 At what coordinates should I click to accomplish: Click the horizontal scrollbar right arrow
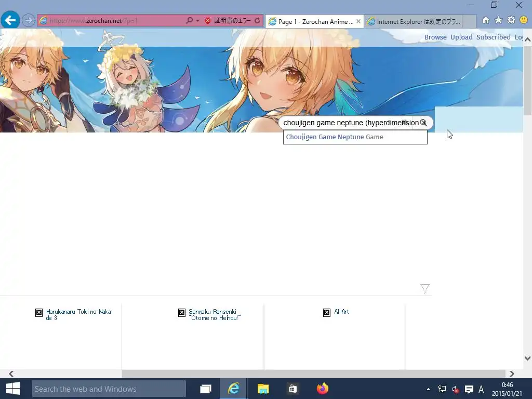(512, 374)
